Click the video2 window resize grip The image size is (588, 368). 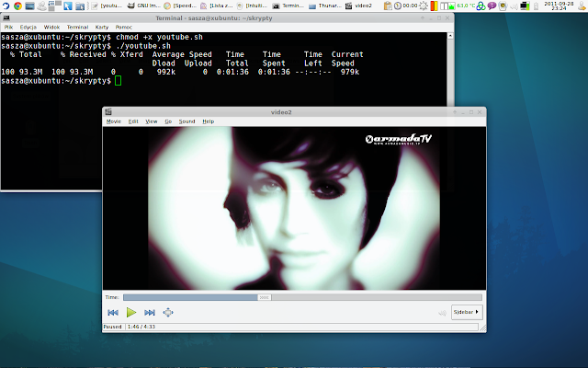tap(483, 328)
